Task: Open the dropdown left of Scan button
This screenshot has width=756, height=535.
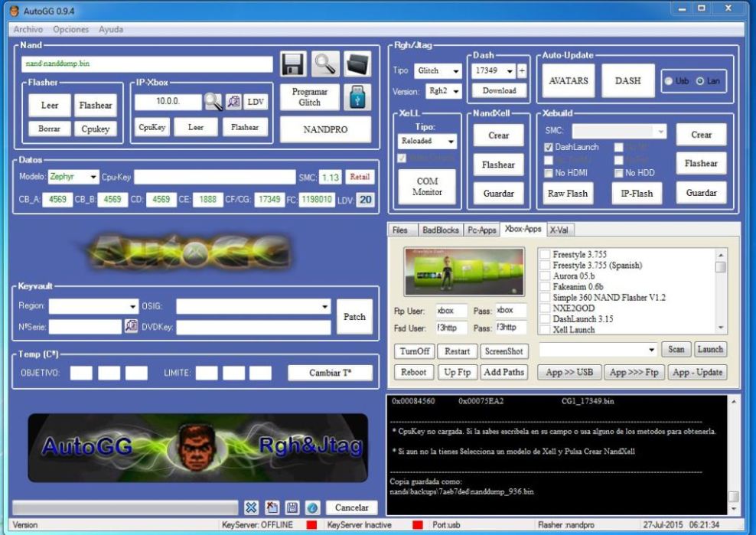Action: click(598, 350)
